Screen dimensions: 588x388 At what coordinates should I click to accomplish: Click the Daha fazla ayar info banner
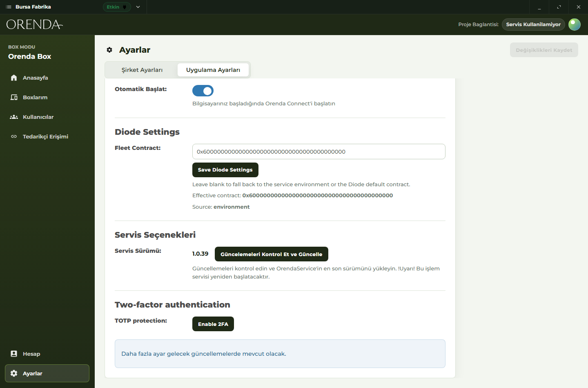click(x=280, y=354)
